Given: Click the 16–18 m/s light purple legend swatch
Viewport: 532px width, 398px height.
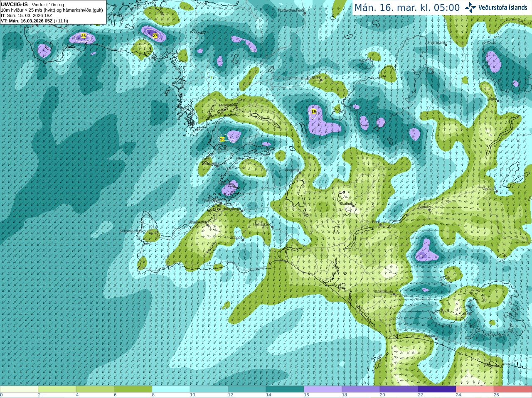Looking at the screenshot, I should (323, 389).
